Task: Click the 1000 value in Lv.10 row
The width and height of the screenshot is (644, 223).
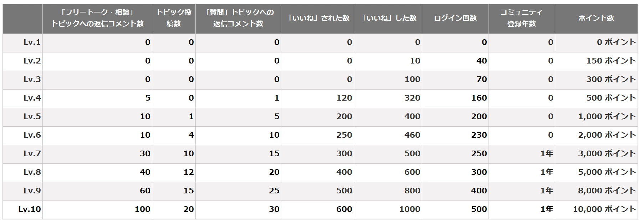Action: coord(409,209)
